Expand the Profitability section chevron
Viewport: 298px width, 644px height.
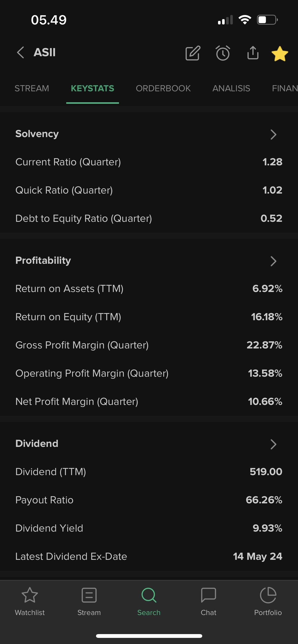(x=273, y=261)
